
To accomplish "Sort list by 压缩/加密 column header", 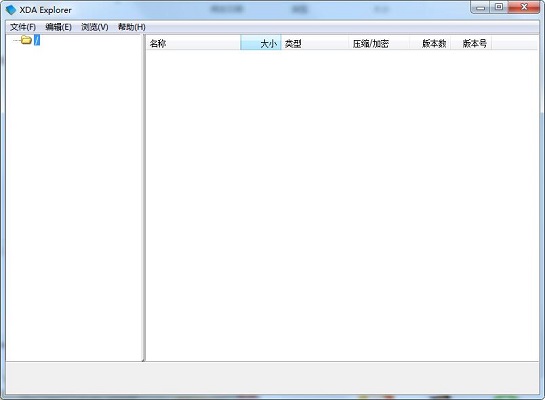I will 379,43.
